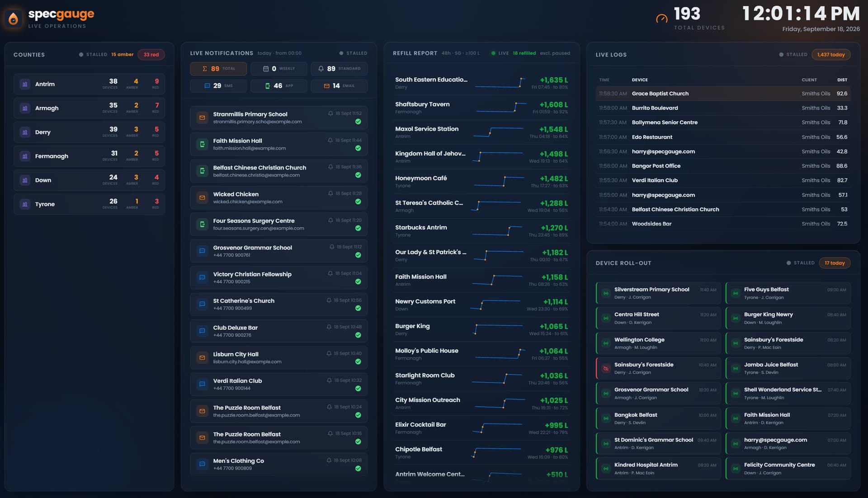Viewport: 868px width, 498px height.
Task: Open the Shaftsbury Tavern refill row
Action: [x=481, y=108]
